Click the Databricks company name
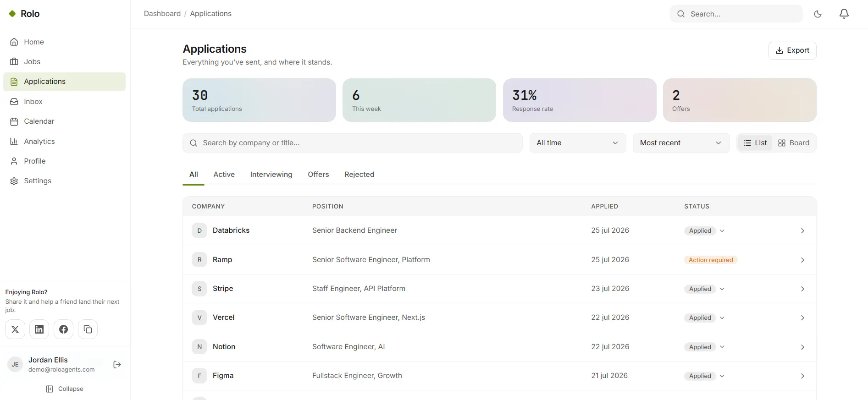868x400 pixels. click(231, 230)
